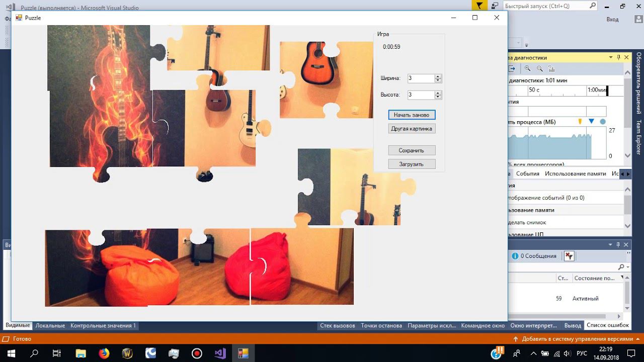Click right arrow to scroll diagnostics tabs
Screen dimensions: 644x362
pos(628,174)
